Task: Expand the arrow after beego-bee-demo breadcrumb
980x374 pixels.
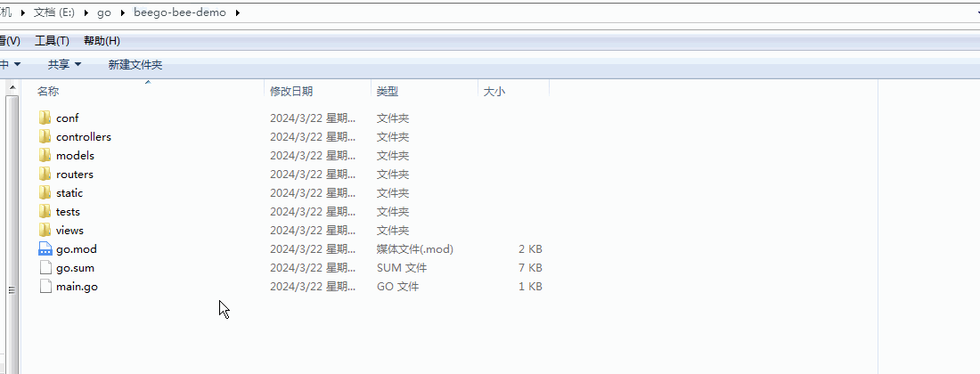Action: (238, 12)
